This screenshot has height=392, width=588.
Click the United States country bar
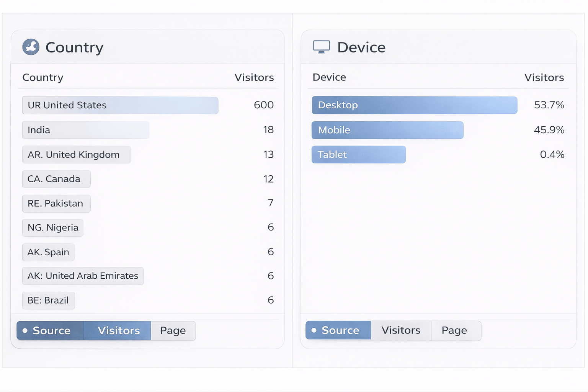tap(120, 105)
